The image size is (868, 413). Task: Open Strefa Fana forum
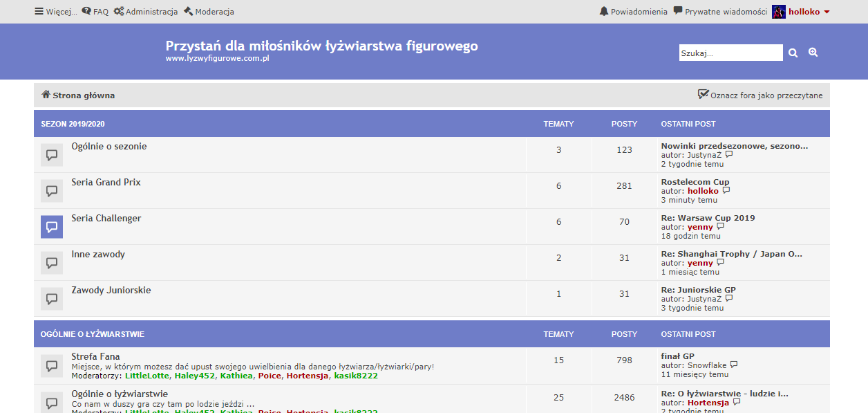click(95, 357)
